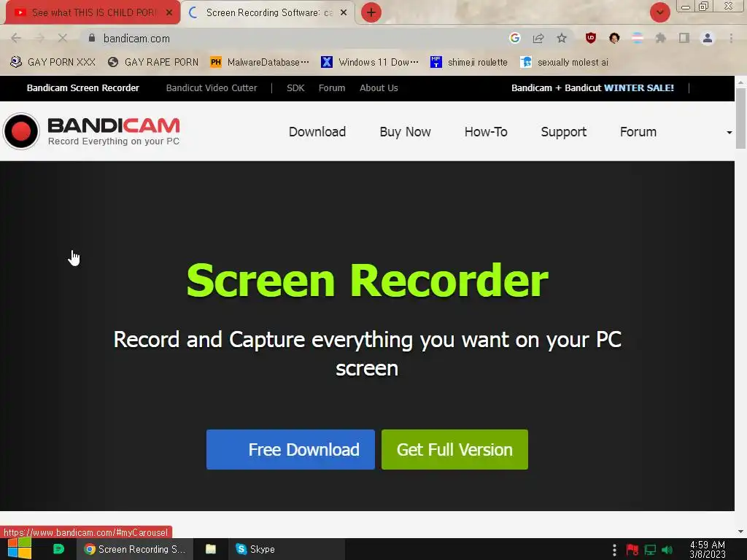
Task: Open the About Us page
Action: point(379,88)
